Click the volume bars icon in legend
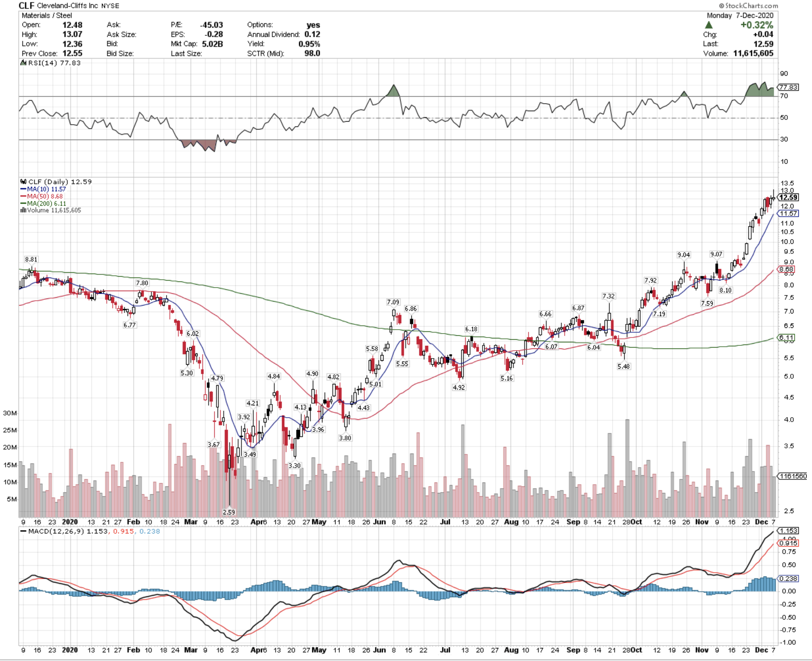The height and width of the screenshot is (661, 812). (23, 210)
